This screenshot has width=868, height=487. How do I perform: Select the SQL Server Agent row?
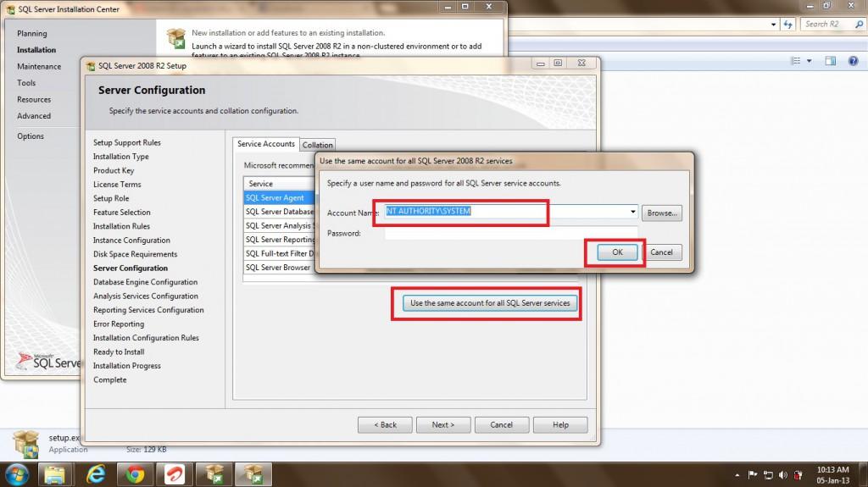[280, 197]
